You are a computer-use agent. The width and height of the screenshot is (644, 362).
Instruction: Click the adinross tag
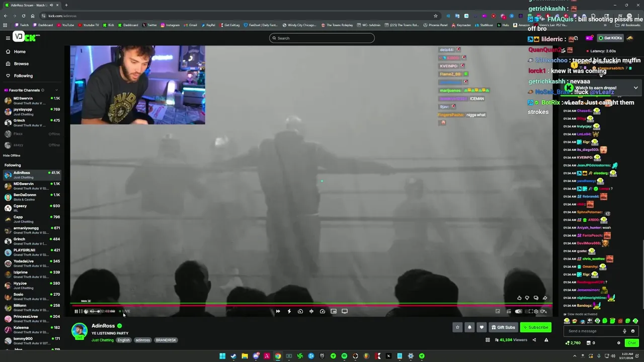click(143, 340)
